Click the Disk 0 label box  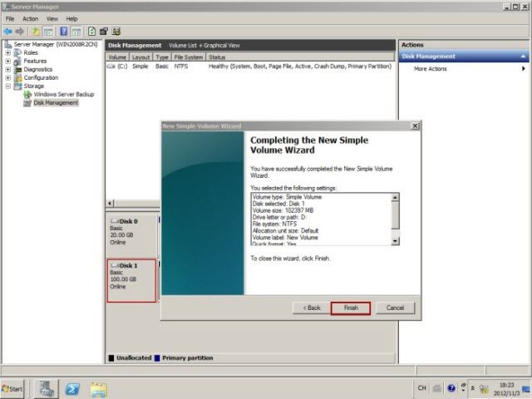pyautogui.click(x=131, y=235)
